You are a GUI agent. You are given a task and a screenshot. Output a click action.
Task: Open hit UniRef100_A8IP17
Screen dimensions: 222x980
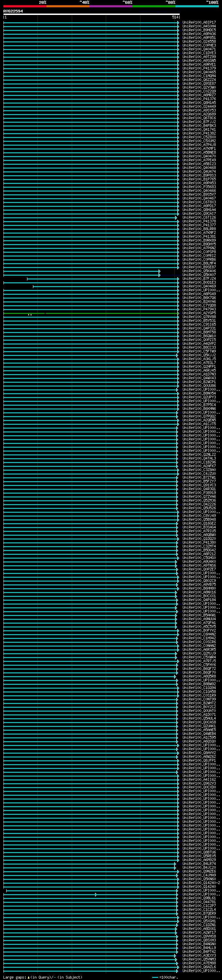click(199, 23)
